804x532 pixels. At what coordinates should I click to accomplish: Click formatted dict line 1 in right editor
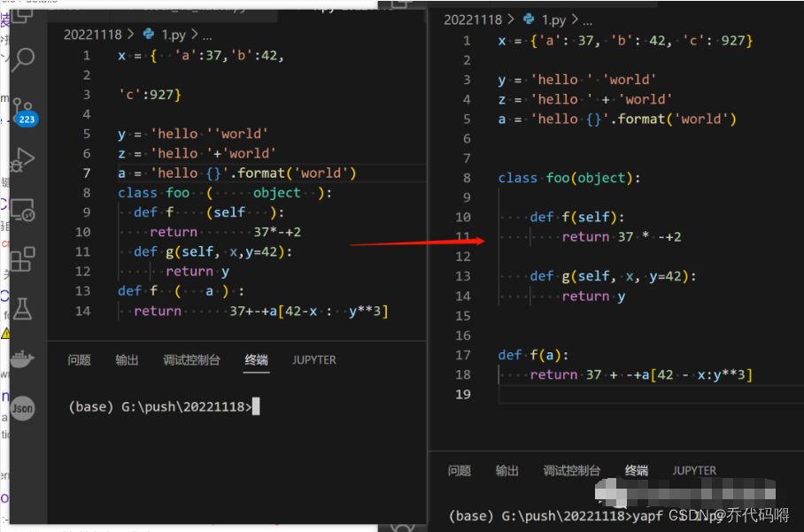[x=625, y=41]
